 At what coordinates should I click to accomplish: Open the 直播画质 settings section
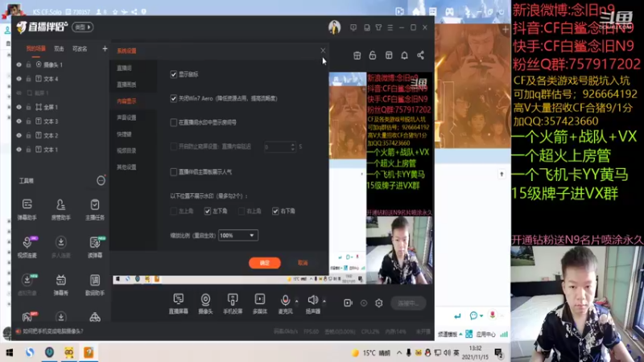click(126, 84)
